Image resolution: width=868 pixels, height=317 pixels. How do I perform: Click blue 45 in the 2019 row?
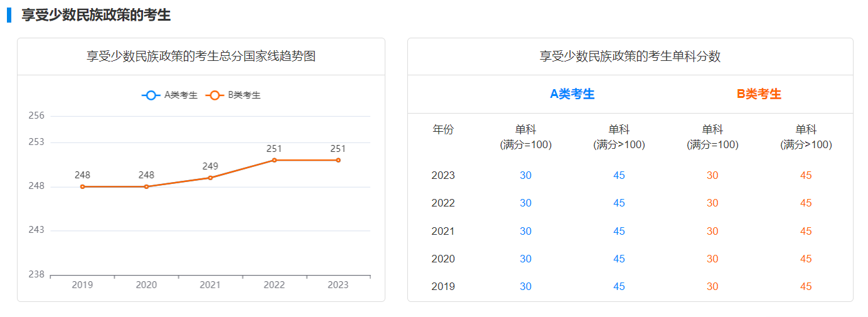pyautogui.click(x=619, y=287)
